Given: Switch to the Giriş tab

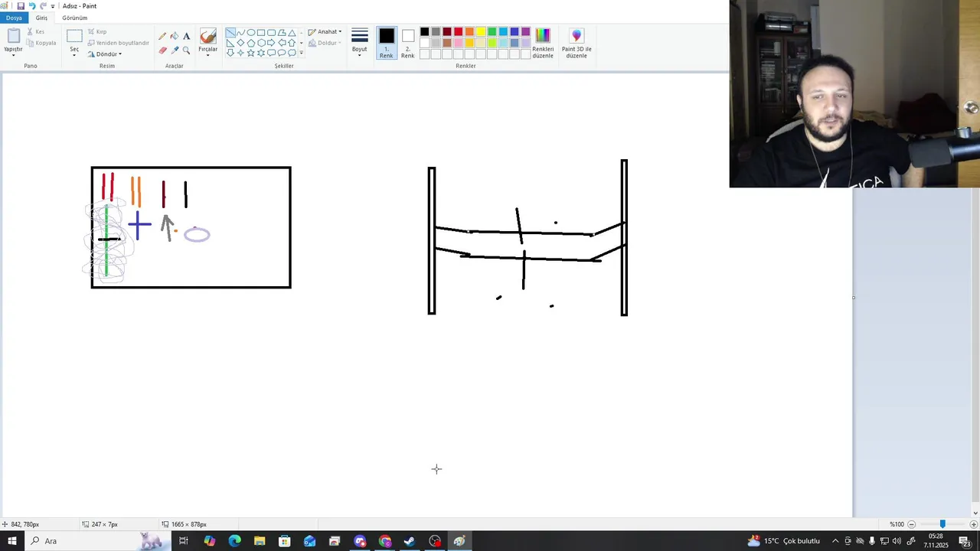Looking at the screenshot, I should [41, 18].
